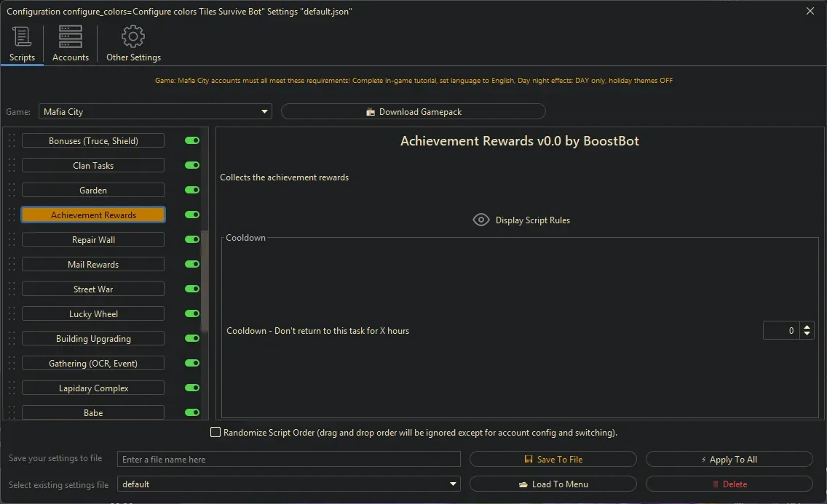Disable the Garden script toggle
This screenshot has width=827, height=504.
(x=191, y=190)
